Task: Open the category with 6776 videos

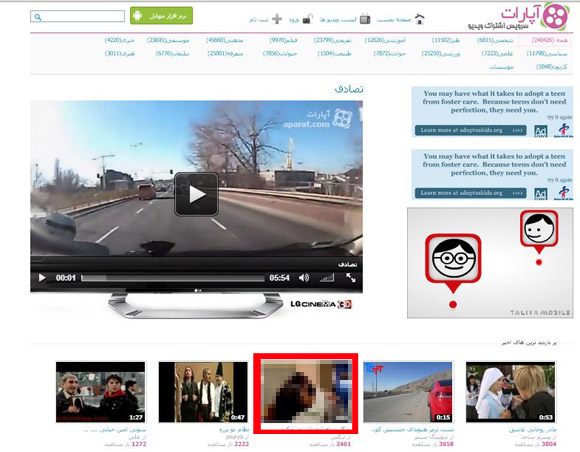Action: point(172,54)
